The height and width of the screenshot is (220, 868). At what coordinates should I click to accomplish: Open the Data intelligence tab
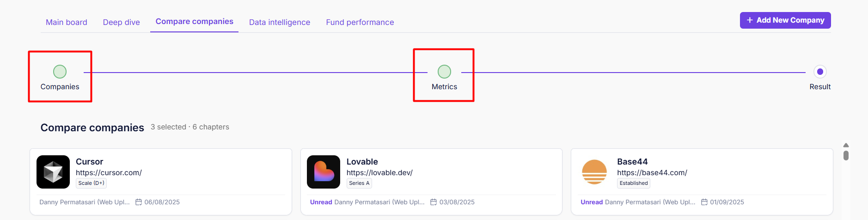[280, 22]
